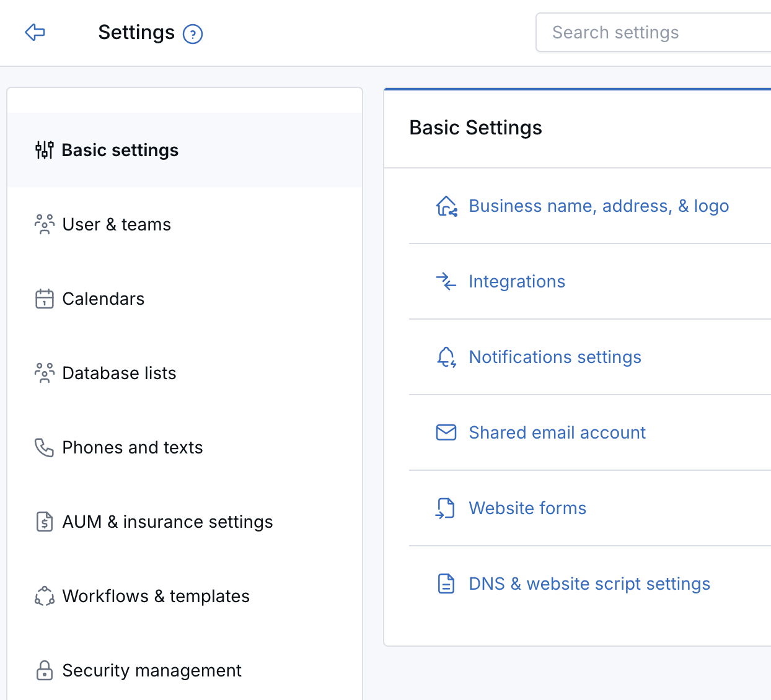This screenshot has width=771, height=700.
Task: Click the envelope icon beside Shared email account
Action: [446, 432]
